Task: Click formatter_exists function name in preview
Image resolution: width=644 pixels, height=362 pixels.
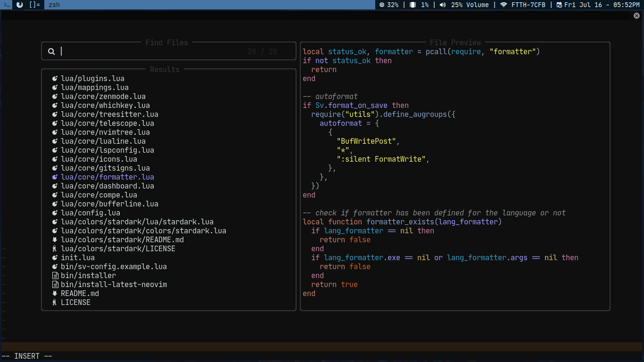Action: click(400, 222)
